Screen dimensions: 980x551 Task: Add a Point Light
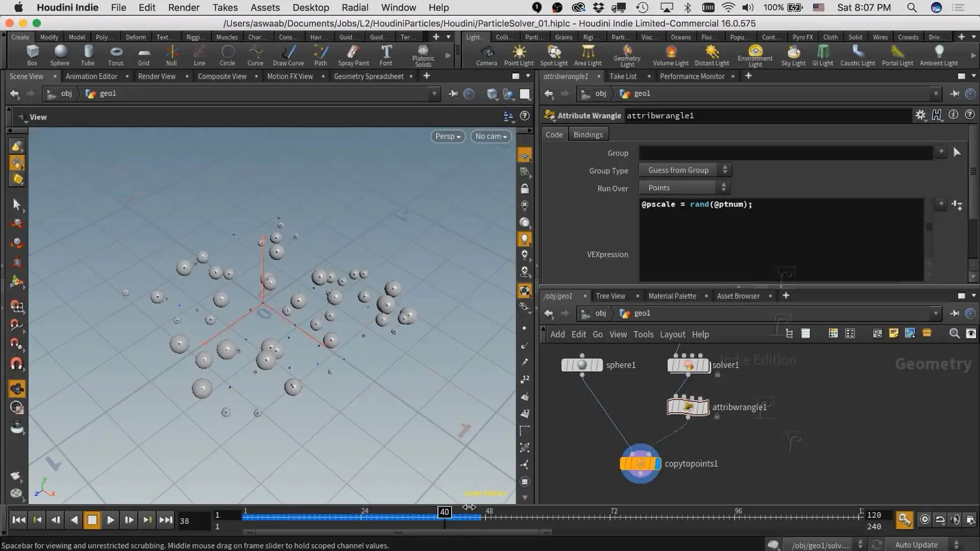(519, 55)
